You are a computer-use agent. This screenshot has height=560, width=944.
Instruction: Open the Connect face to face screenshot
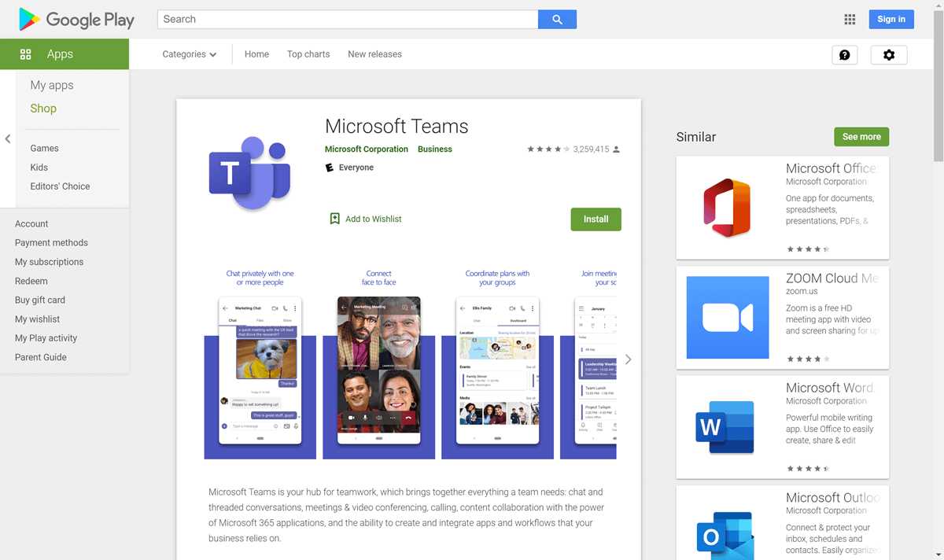tap(379, 363)
